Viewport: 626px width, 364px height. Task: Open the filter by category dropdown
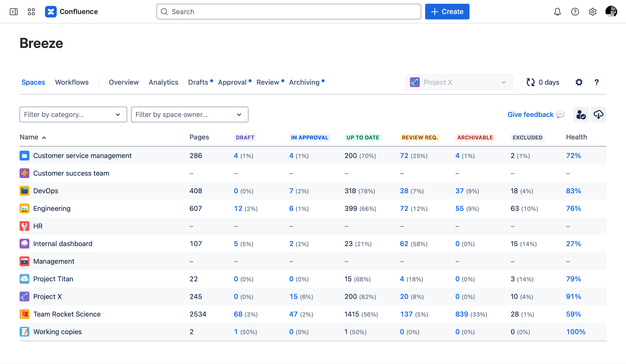click(x=73, y=114)
